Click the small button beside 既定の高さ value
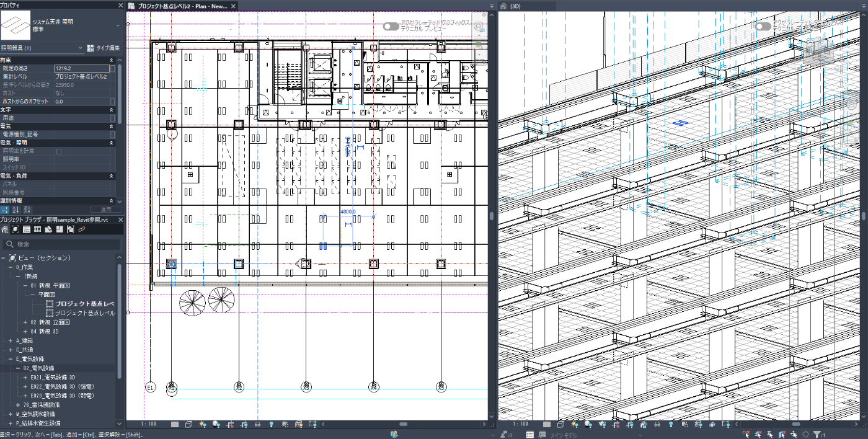The image size is (868, 439). pyautogui.click(x=112, y=68)
